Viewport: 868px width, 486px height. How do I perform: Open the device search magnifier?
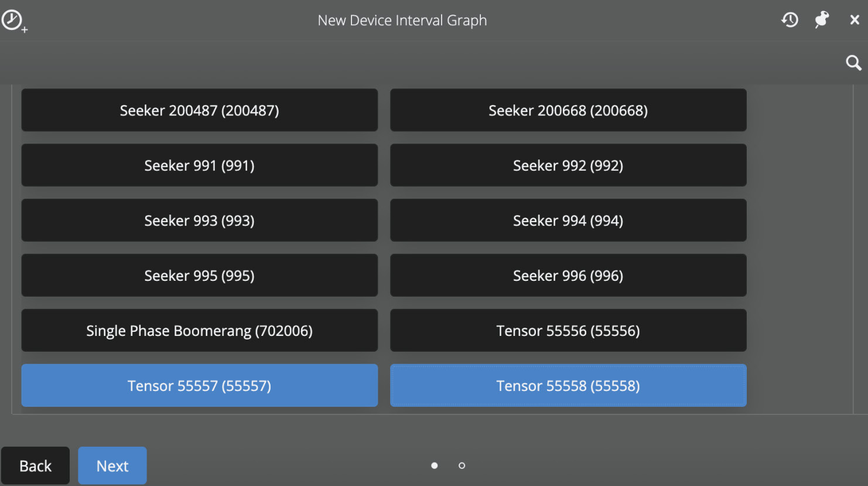(x=853, y=62)
